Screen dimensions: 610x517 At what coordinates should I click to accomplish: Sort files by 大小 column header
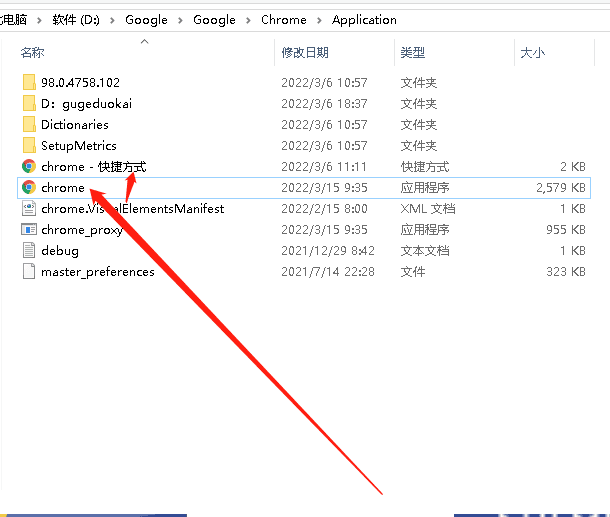pos(531,52)
